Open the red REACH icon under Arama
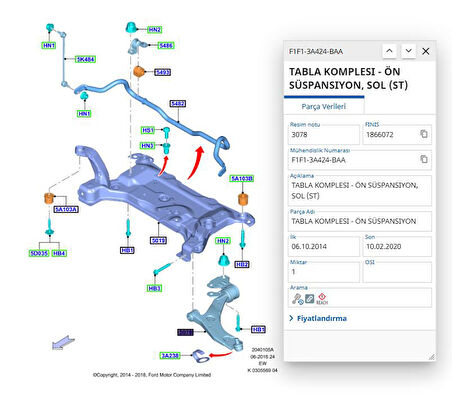 tap(322, 299)
